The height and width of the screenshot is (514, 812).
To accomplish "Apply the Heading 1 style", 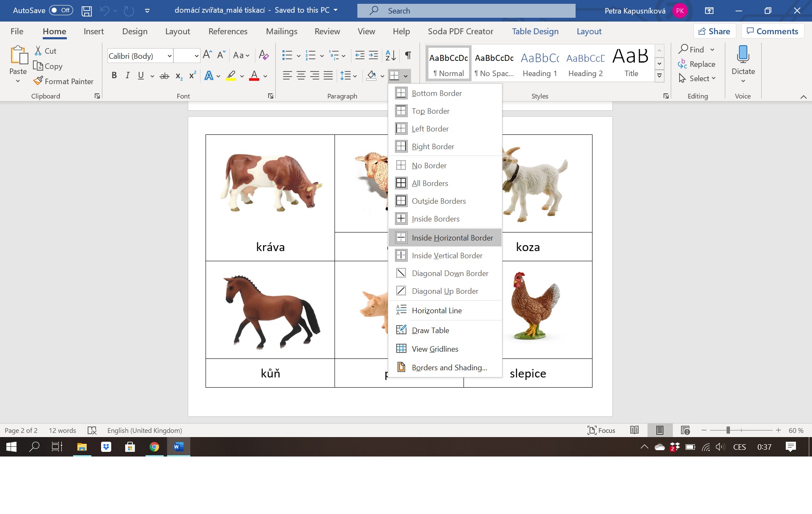I will [540, 63].
